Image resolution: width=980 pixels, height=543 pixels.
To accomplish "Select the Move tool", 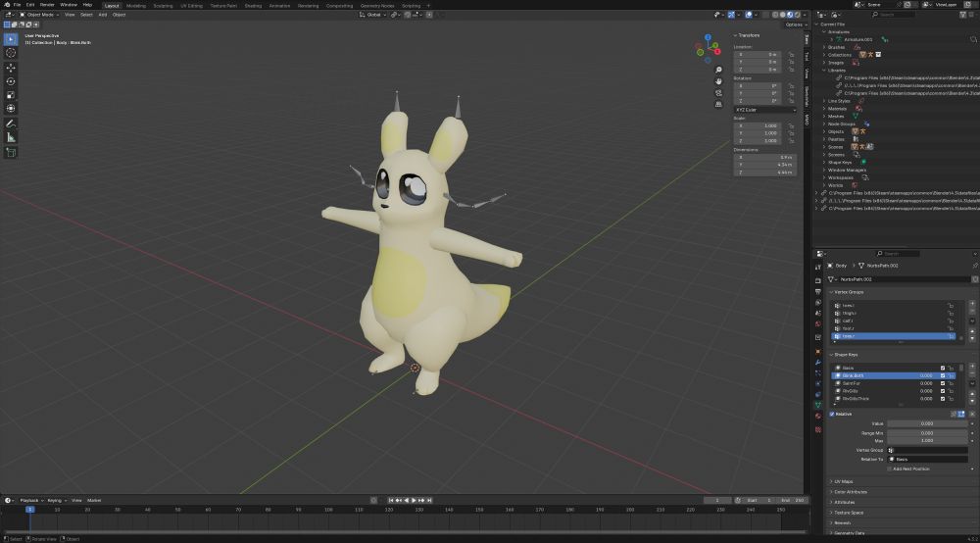I will (11, 68).
